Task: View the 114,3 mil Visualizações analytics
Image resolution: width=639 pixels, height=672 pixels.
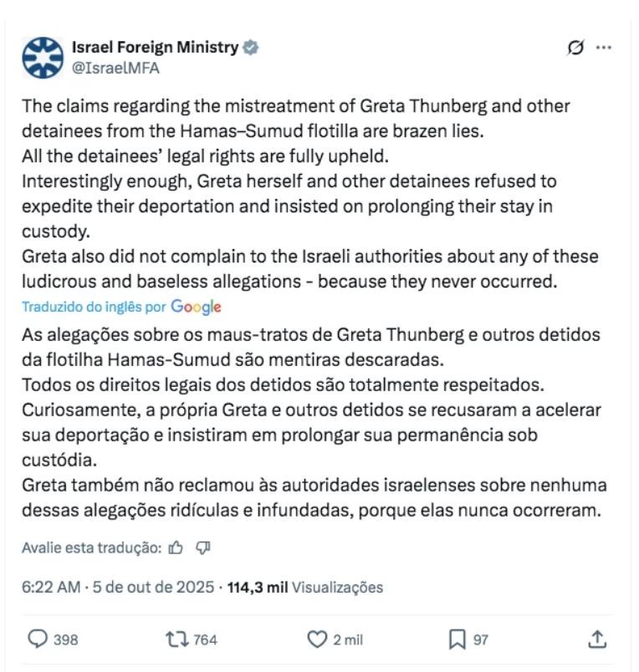Action: (x=304, y=588)
